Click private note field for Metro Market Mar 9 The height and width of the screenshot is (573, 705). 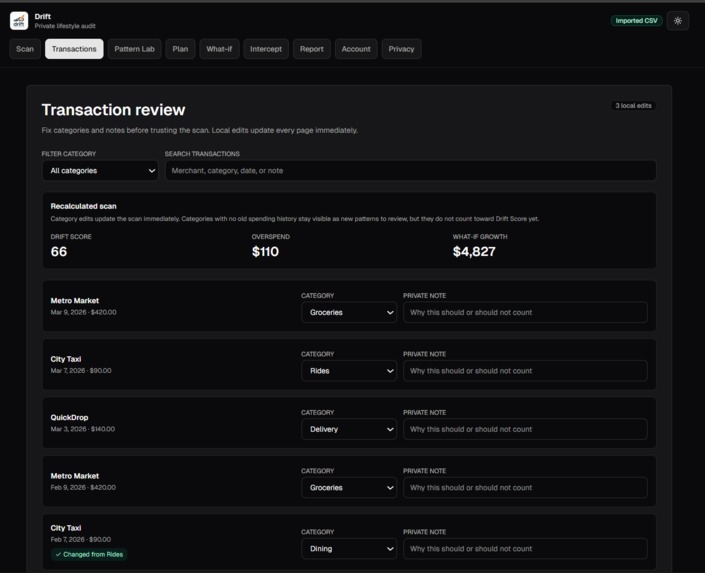525,312
